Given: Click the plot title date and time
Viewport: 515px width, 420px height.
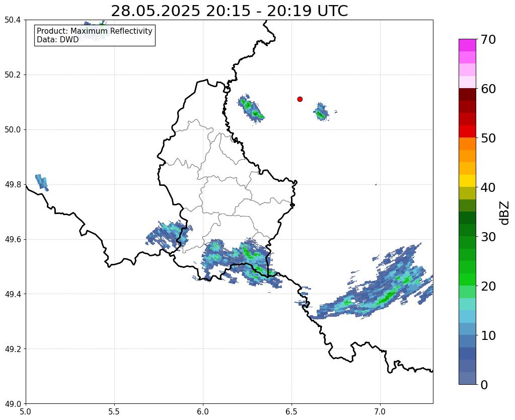Looking at the screenshot, I should point(229,11).
